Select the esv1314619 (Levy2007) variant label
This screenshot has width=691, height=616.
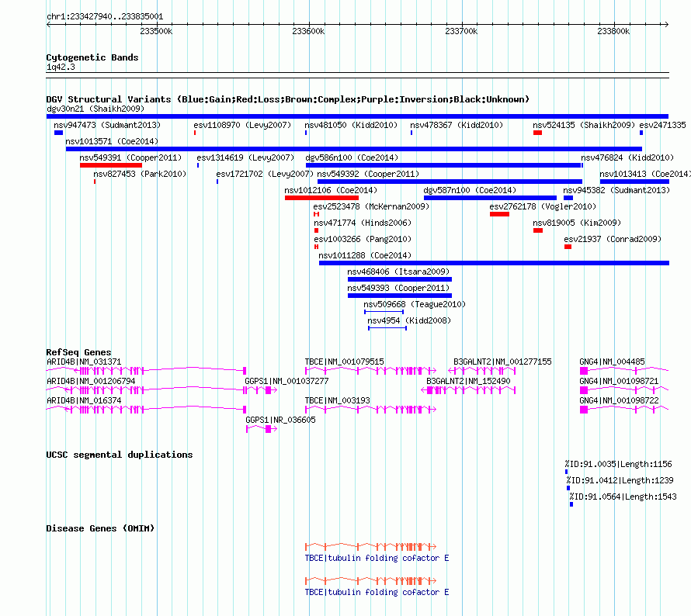click(245, 157)
